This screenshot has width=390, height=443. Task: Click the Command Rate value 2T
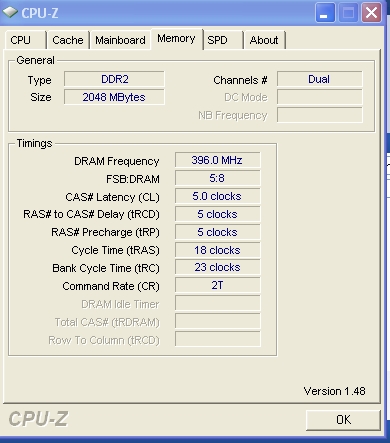tap(218, 286)
